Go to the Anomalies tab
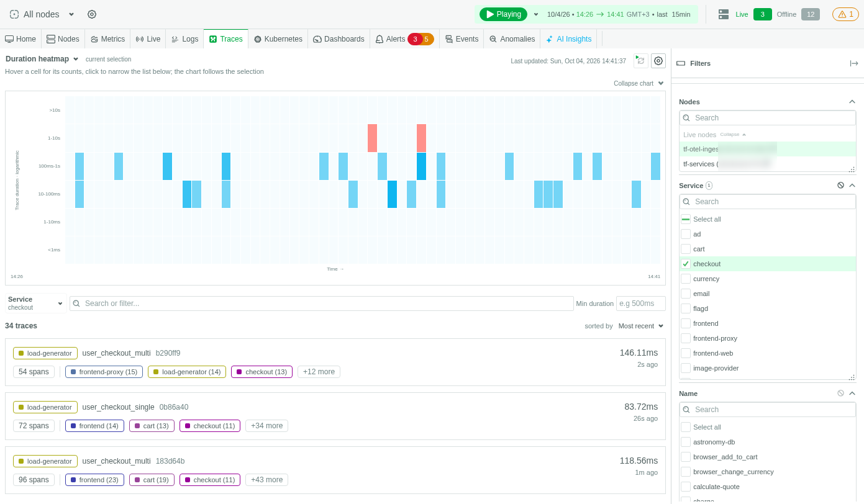This screenshot has height=504, width=864. [512, 39]
